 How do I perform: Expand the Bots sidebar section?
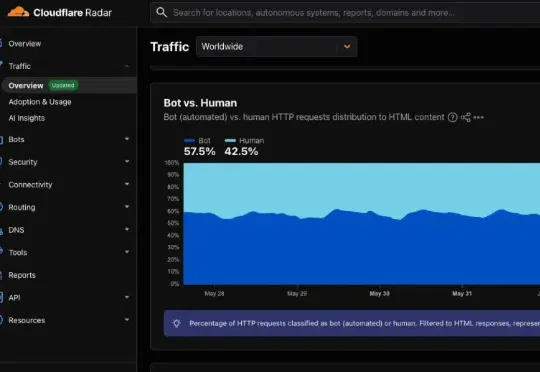click(x=127, y=139)
